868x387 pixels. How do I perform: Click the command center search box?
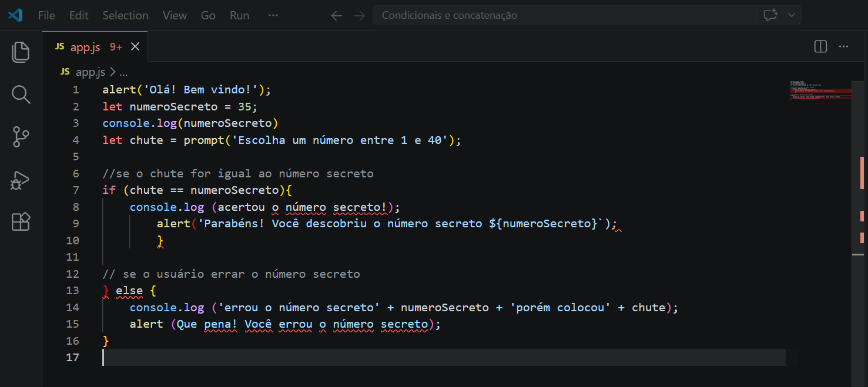click(564, 15)
